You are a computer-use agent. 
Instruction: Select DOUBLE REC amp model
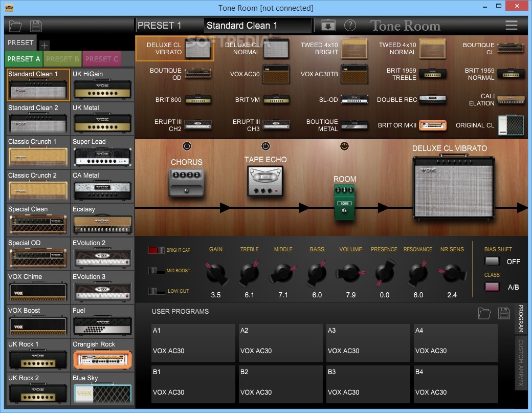(411, 100)
